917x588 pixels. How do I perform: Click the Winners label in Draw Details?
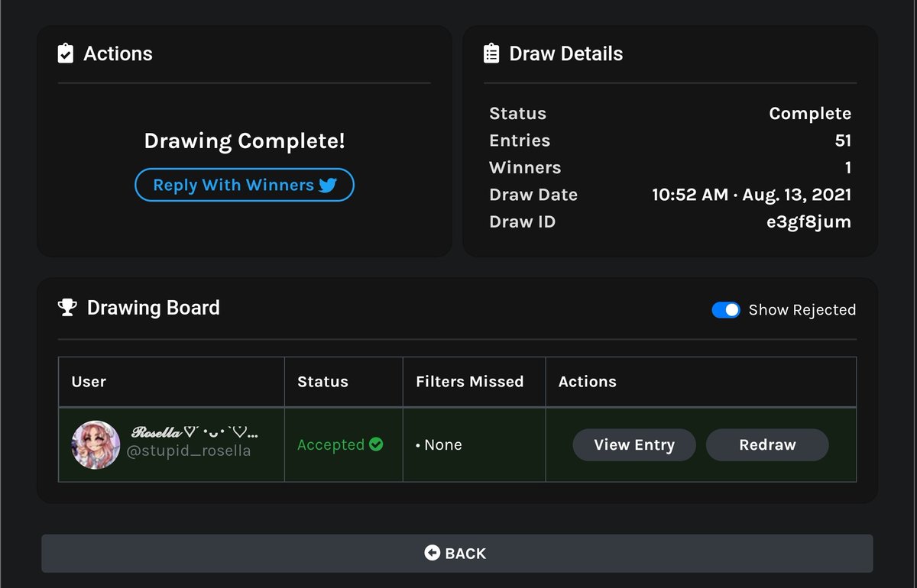click(525, 168)
